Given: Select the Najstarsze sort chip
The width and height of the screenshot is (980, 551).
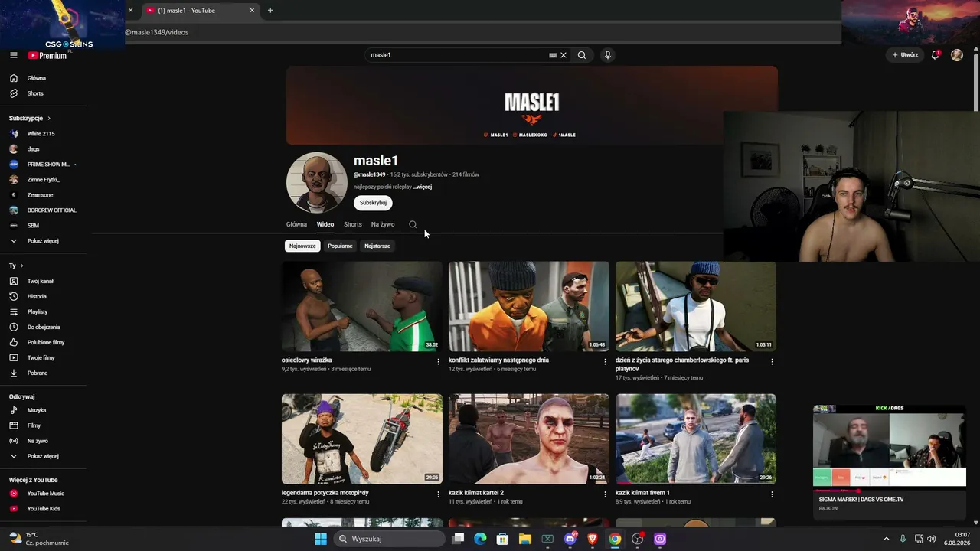Looking at the screenshot, I should 377,246.
